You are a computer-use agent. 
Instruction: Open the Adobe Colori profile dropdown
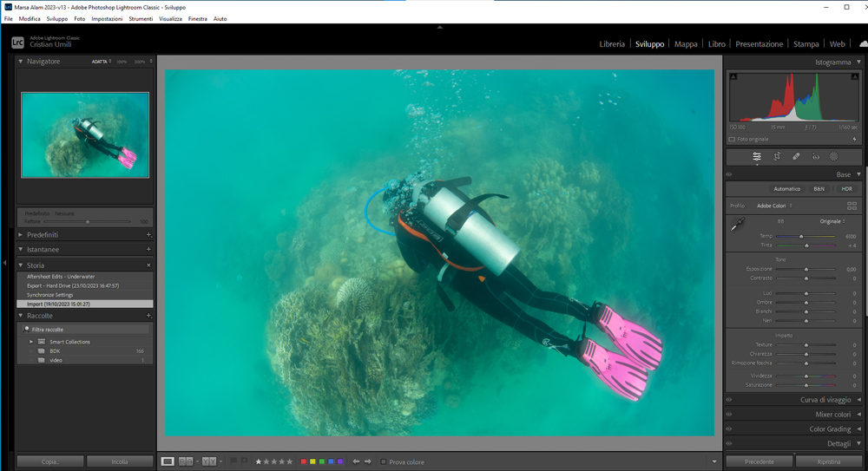tap(774, 206)
